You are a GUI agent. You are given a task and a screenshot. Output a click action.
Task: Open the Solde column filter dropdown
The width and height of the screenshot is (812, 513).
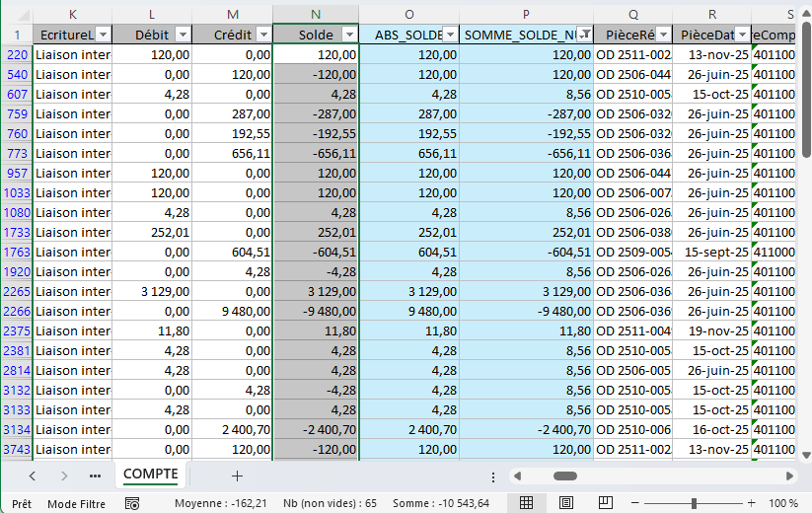tap(348, 35)
